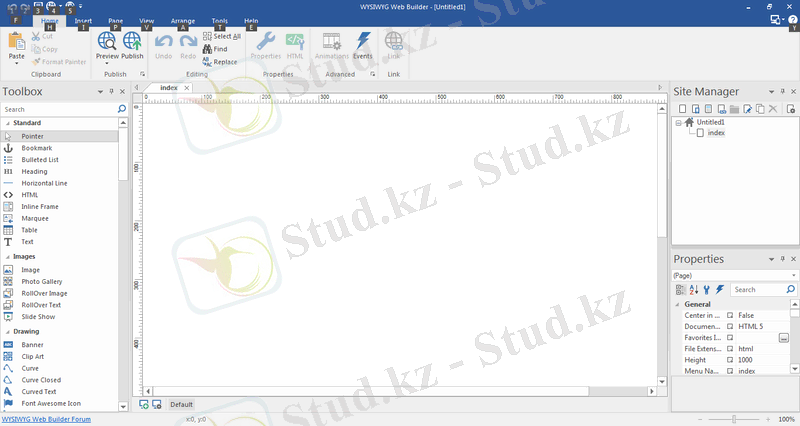Screen dimensions: 800x426
Task: Click folder icon in Site Manager toolbar
Action: pyautogui.click(x=734, y=109)
